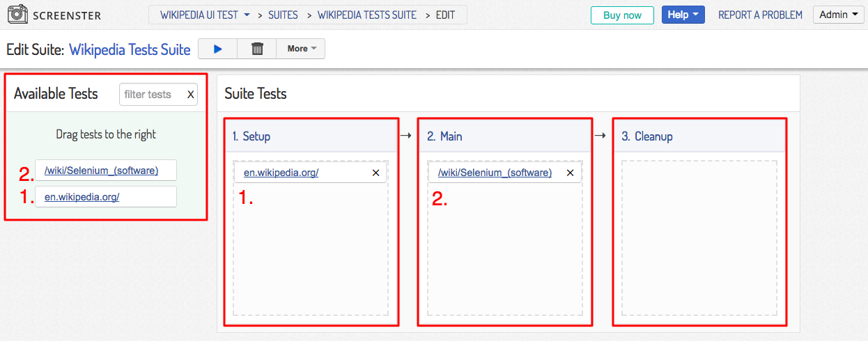The image size is (868, 341).
Task: Click the Screenster camera logo icon
Action: pyautogui.click(x=17, y=15)
